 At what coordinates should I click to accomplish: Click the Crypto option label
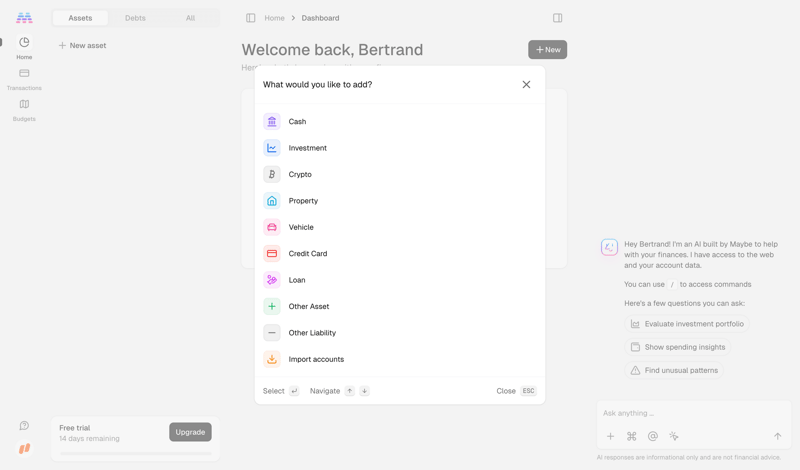point(300,175)
